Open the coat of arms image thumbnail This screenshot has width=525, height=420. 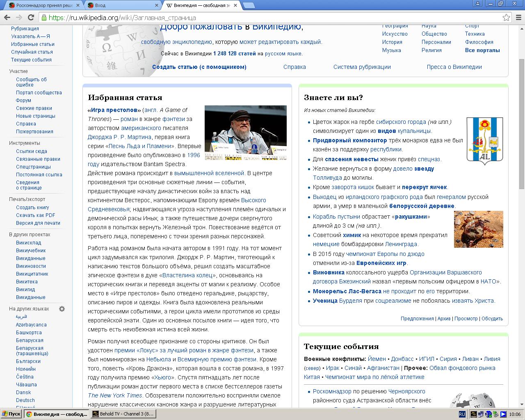[x=485, y=141]
